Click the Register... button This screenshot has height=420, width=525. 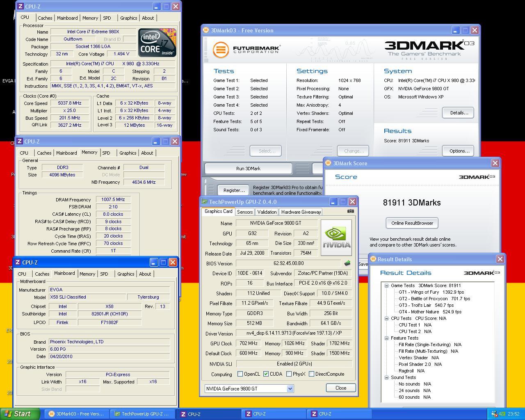click(234, 190)
